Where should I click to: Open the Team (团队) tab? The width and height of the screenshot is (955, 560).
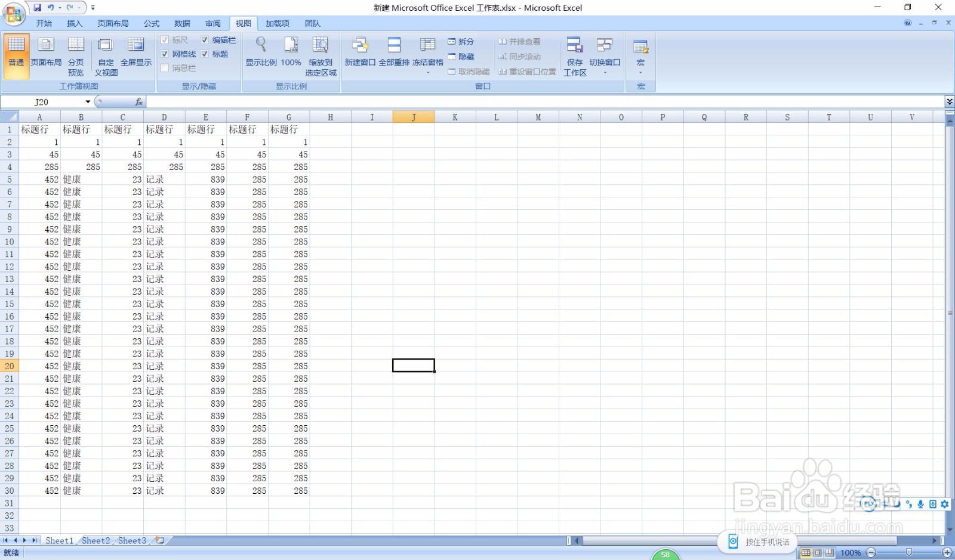pos(313,23)
